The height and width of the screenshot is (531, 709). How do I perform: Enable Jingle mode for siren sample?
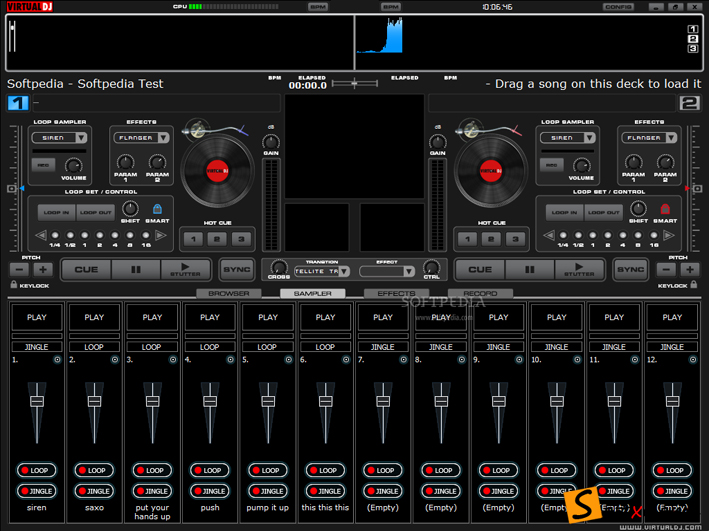[37, 491]
